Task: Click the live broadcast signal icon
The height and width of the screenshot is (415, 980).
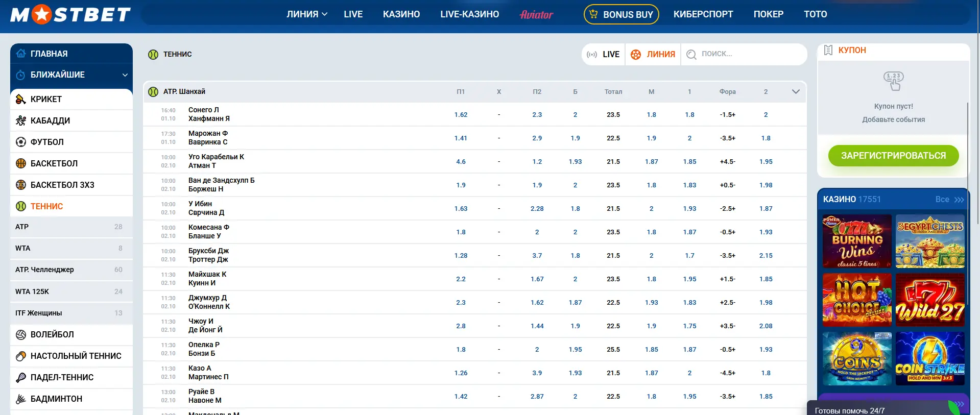Action: tap(592, 55)
